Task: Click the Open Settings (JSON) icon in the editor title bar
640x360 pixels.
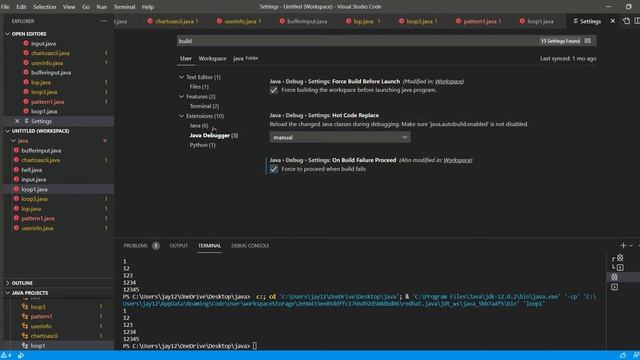Action: coord(626,21)
